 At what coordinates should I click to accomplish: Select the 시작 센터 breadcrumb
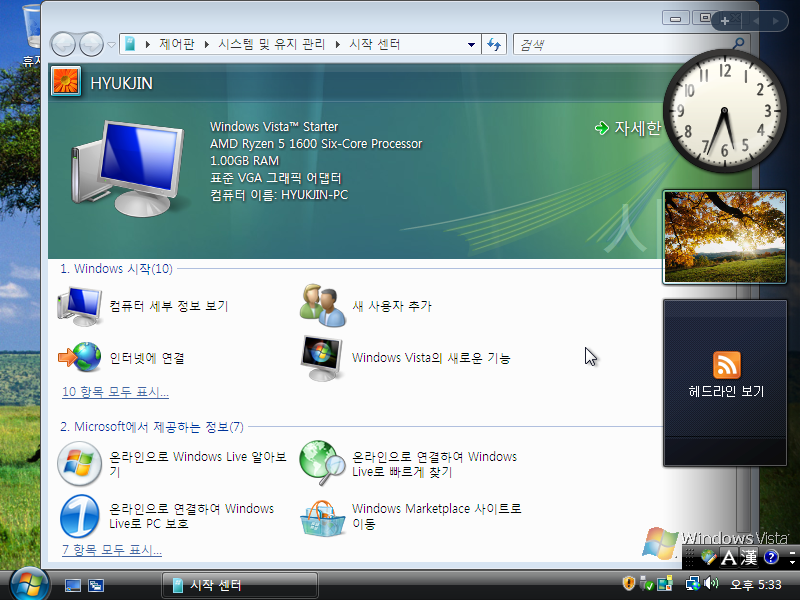[374, 44]
